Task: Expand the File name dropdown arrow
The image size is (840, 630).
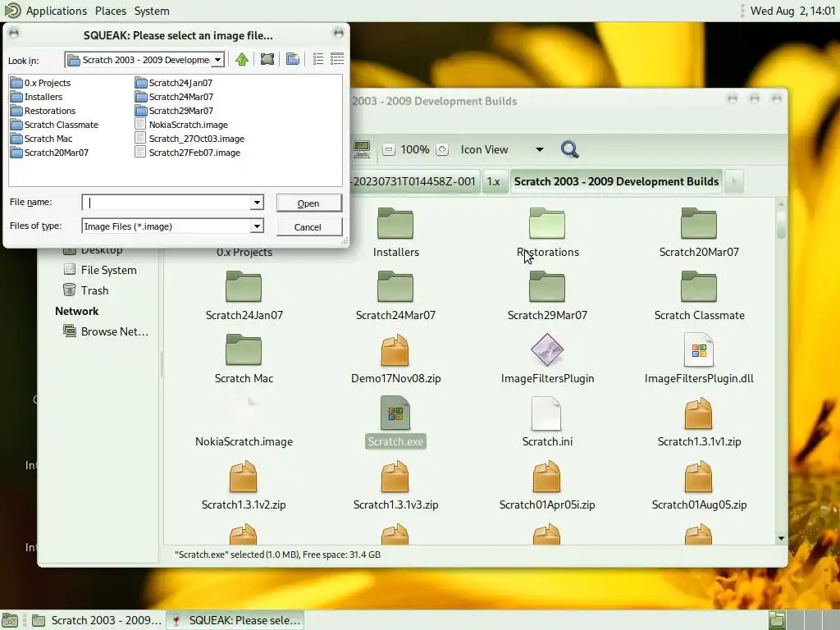Action: pyautogui.click(x=257, y=203)
